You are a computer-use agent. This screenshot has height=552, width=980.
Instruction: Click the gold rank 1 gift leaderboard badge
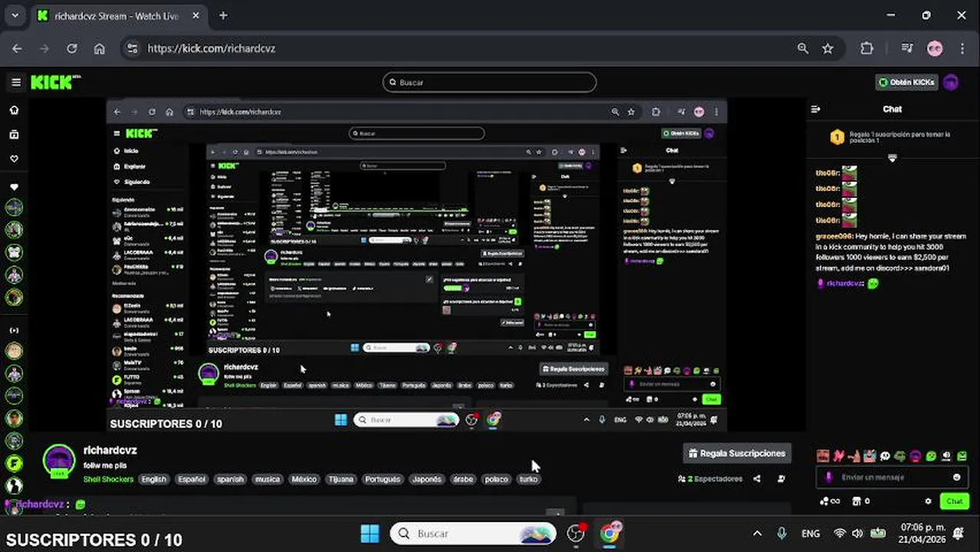coord(837,137)
